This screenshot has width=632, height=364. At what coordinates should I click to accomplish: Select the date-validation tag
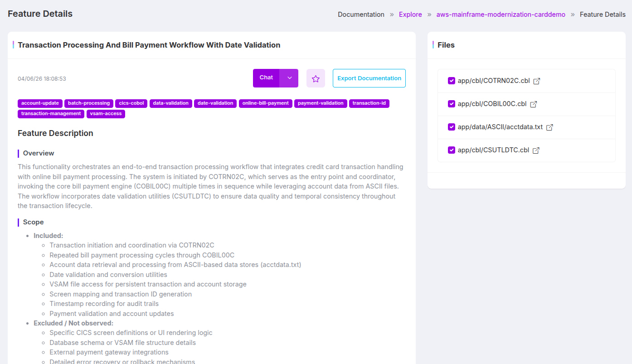[215, 103]
